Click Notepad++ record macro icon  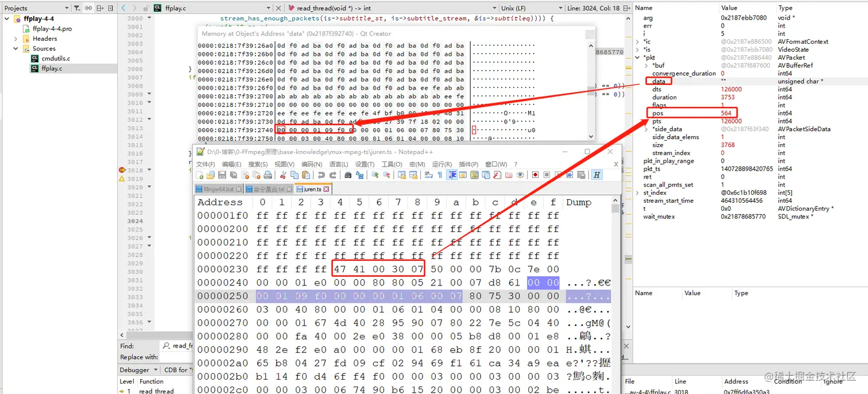(535, 175)
